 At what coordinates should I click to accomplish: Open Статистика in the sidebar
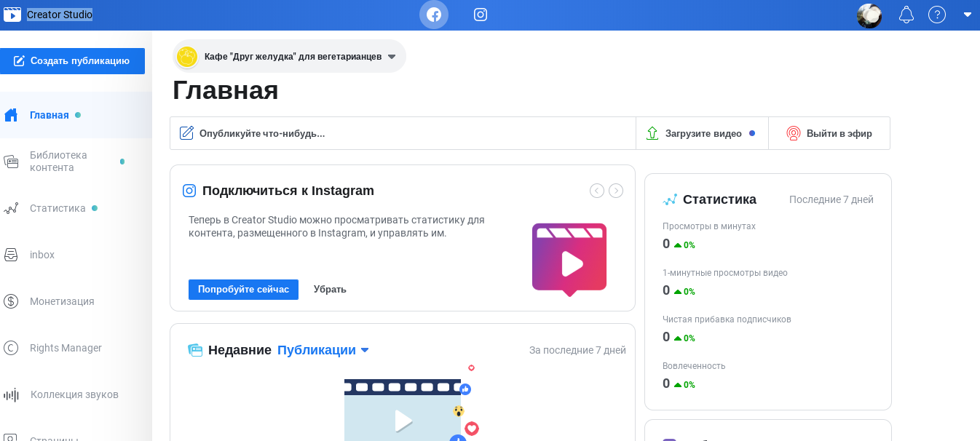(76, 208)
